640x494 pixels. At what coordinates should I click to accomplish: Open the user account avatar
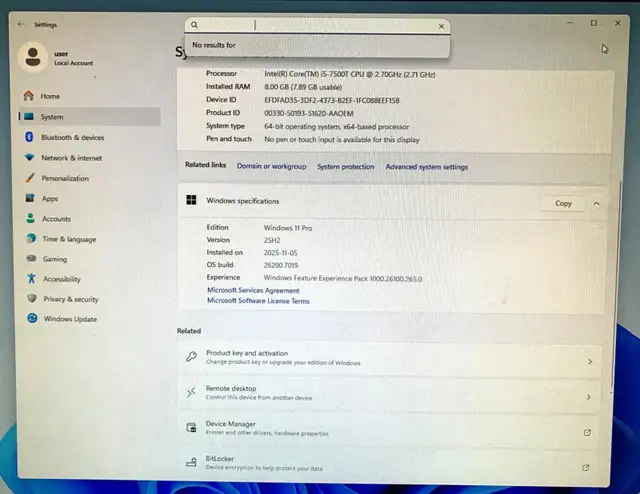coord(33,57)
